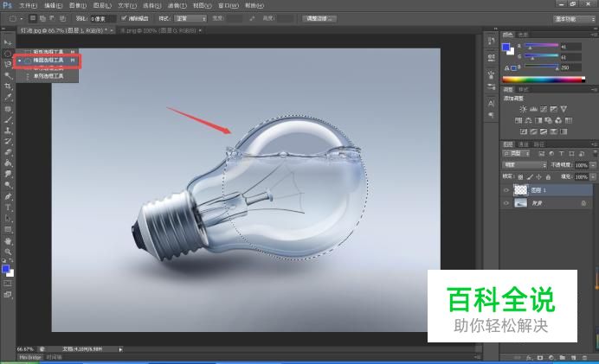Click the Brightness/Contrast adjustment icon

tap(523, 109)
